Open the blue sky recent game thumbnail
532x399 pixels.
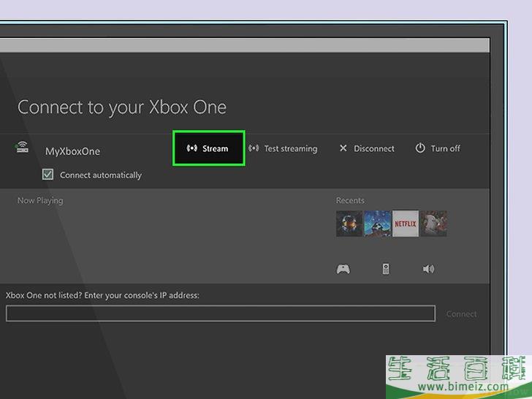377,224
